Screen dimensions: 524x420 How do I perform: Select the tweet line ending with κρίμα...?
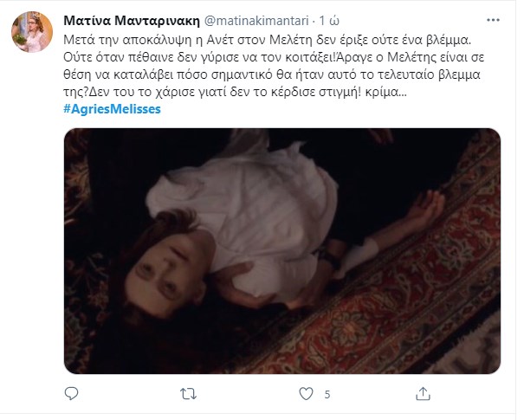(x=235, y=92)
